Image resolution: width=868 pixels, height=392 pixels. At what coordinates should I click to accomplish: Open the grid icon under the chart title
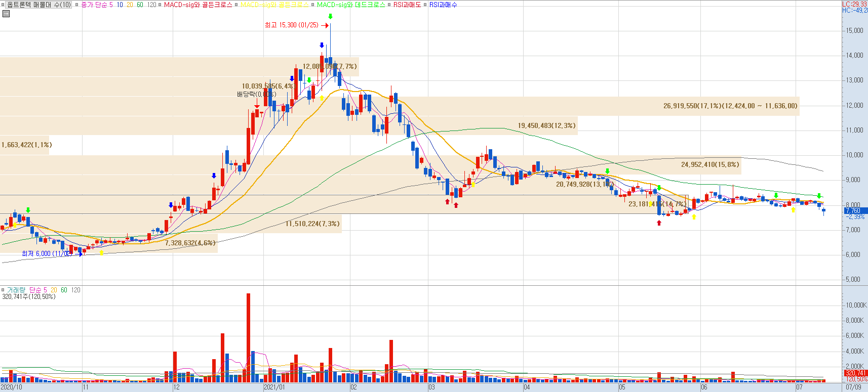tap(6, 14)
